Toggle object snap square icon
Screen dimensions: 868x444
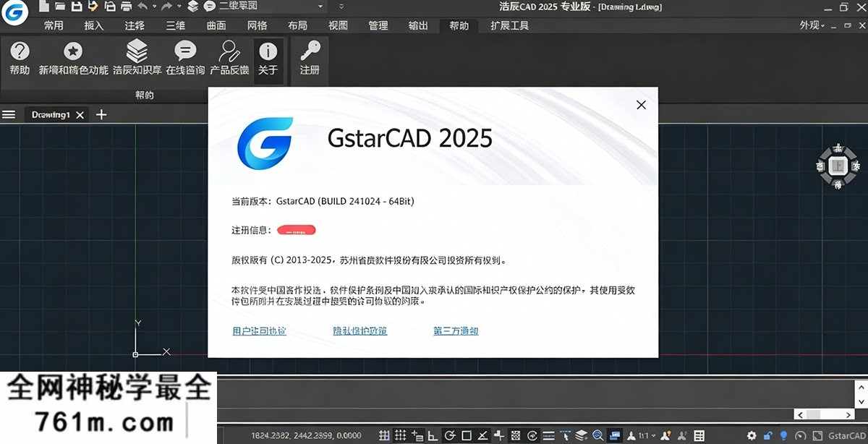pos(467,436)
